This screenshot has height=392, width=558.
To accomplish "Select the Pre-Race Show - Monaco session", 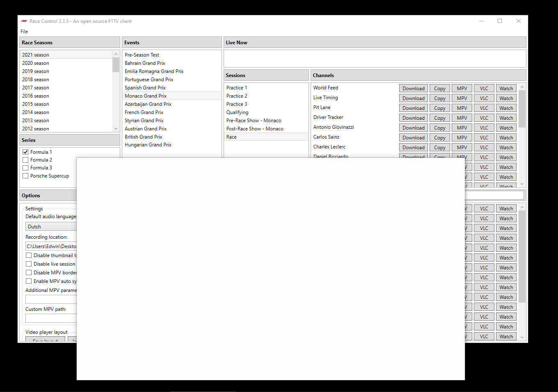I will point(254,120).
